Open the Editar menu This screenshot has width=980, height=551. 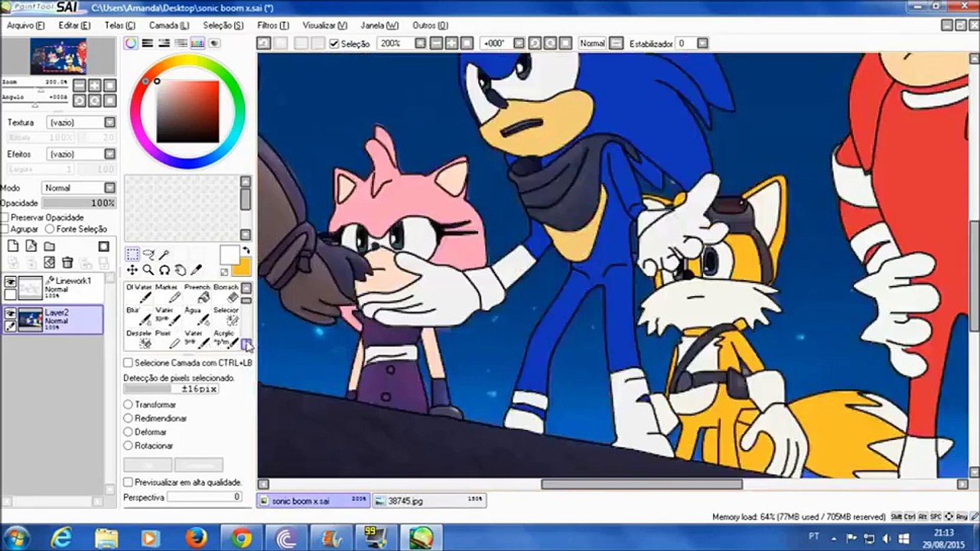(74, 25)
